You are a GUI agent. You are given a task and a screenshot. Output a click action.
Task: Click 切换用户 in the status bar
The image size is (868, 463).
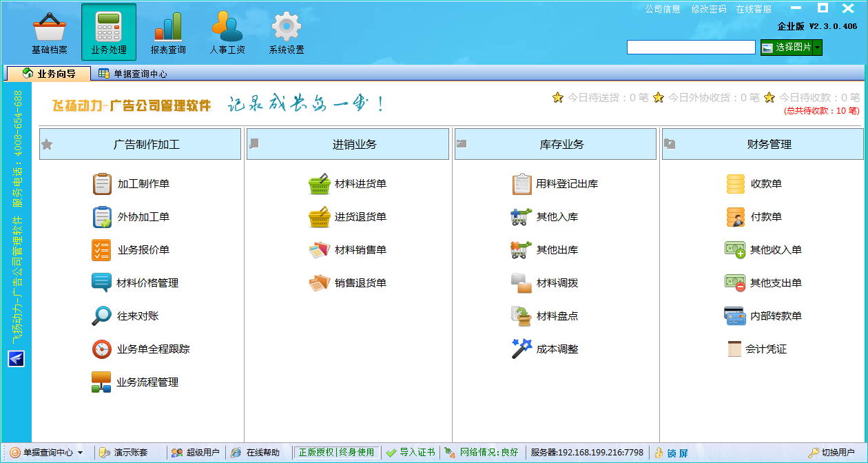coord(831,453)
